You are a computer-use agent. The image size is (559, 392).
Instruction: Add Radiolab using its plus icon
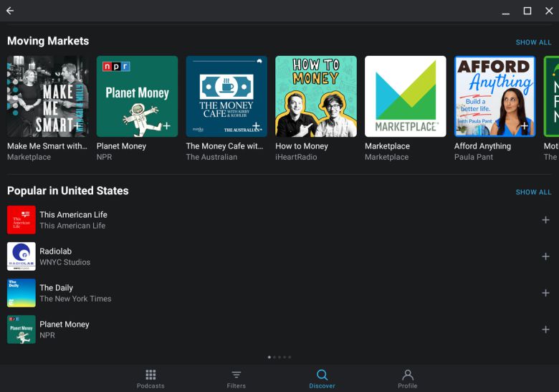click(545, 257)
